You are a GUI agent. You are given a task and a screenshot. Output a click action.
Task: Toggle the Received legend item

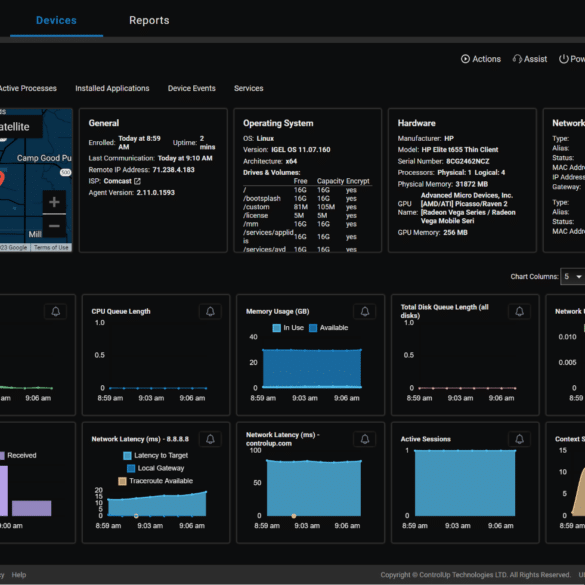pos(18,456)
